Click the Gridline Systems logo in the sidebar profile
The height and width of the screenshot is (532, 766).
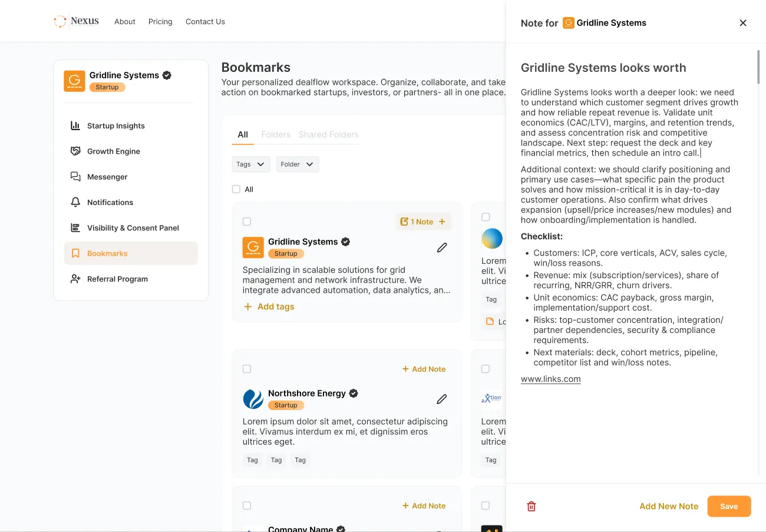[74, 81]
